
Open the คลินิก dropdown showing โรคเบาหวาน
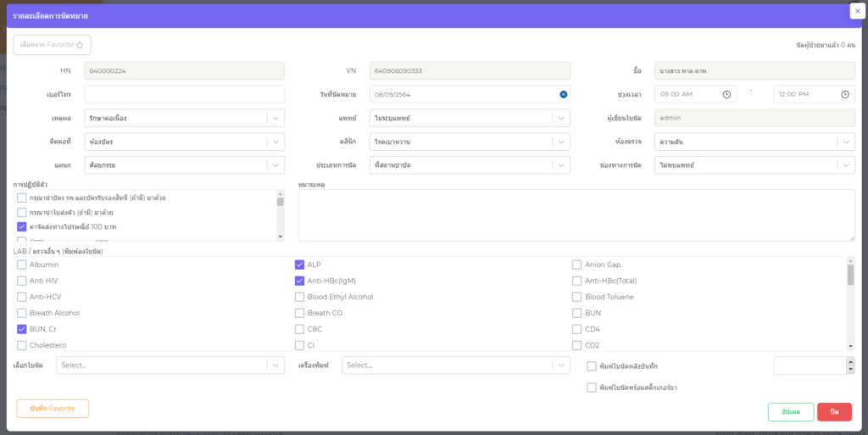[x=559, y=142]
